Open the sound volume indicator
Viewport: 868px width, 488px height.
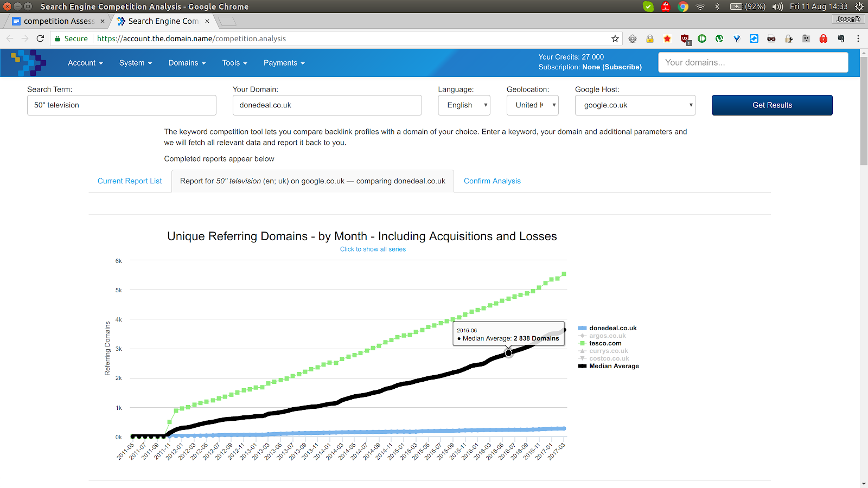point(777,7)
